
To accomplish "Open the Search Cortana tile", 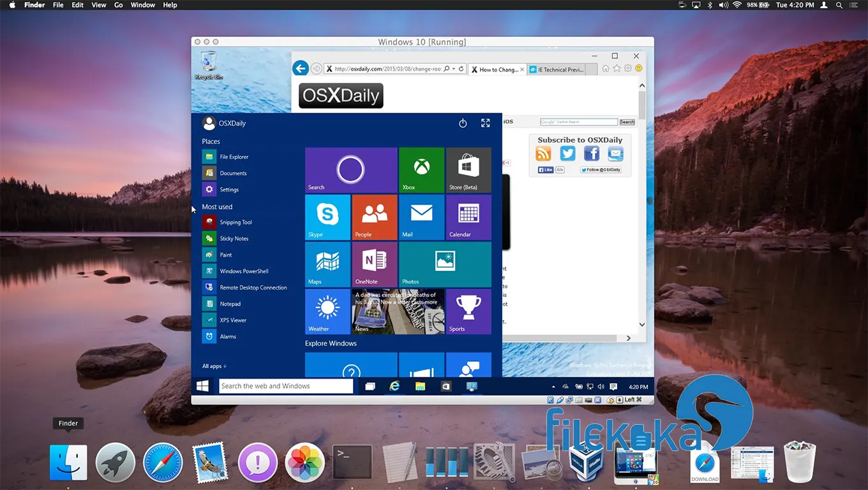I will (351, 170).
